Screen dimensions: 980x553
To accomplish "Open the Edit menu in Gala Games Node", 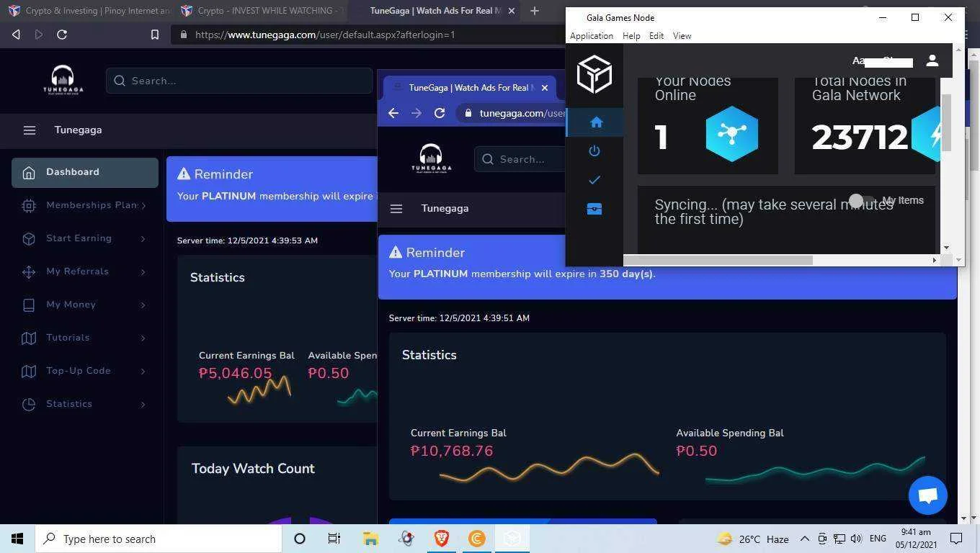I will [x=656, y=36].
